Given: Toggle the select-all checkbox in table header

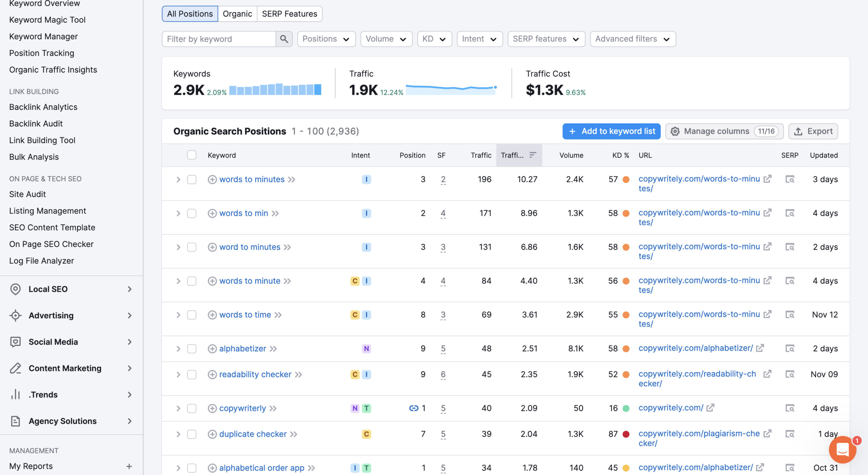Looking at the screenshot, I should pos(192,155).
